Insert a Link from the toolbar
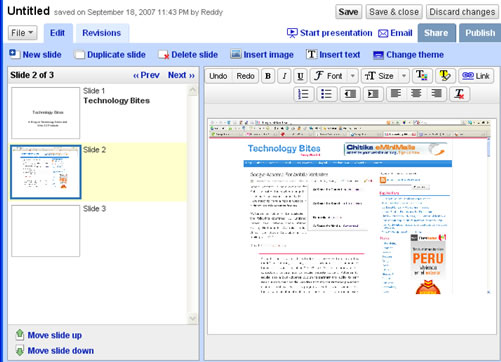Screen dimensions: 501x362 click(x=476, y=76)
